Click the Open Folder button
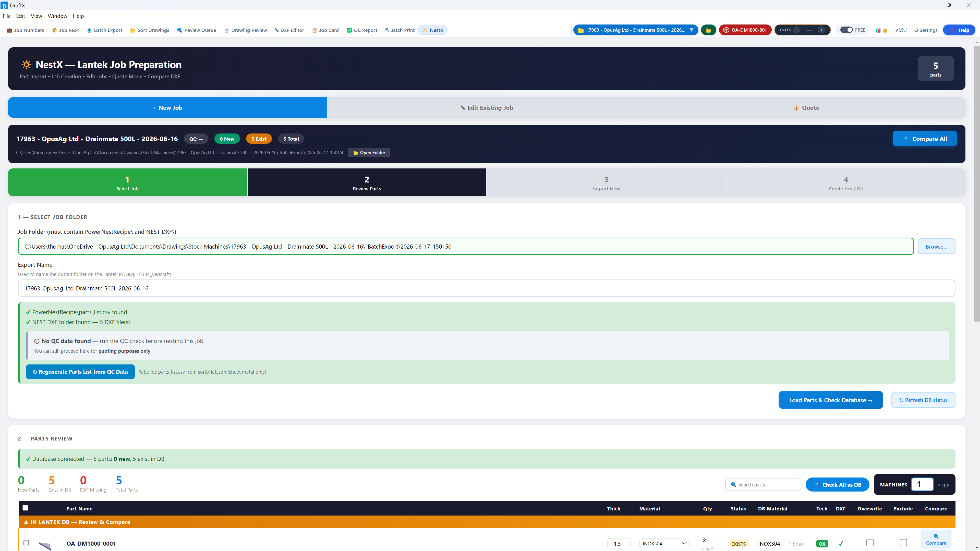The image size is (980, 551). 369,152
